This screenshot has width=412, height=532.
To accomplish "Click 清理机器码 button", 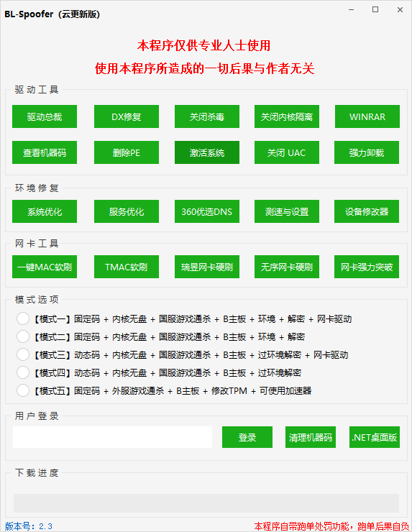I will point(311,437).
